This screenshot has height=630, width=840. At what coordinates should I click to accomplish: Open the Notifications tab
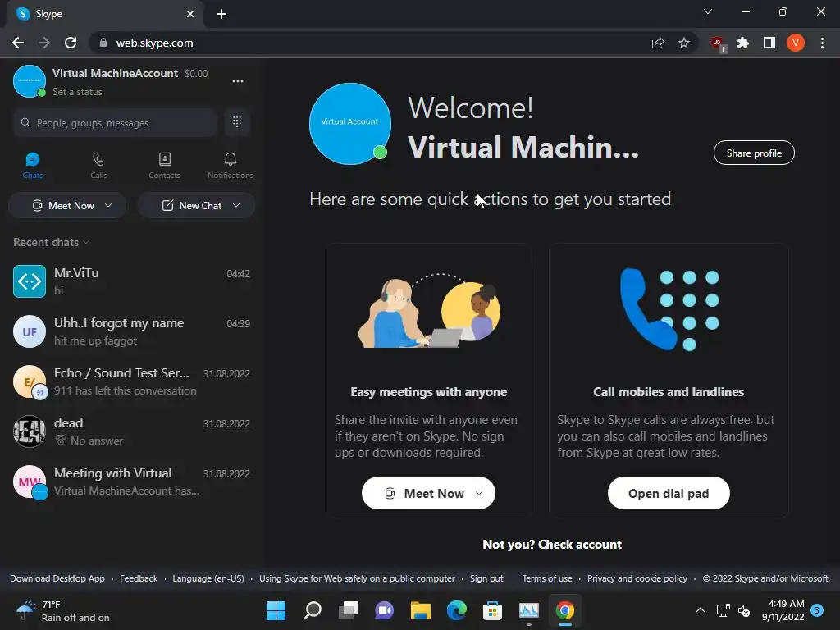[x=231, y=166]
